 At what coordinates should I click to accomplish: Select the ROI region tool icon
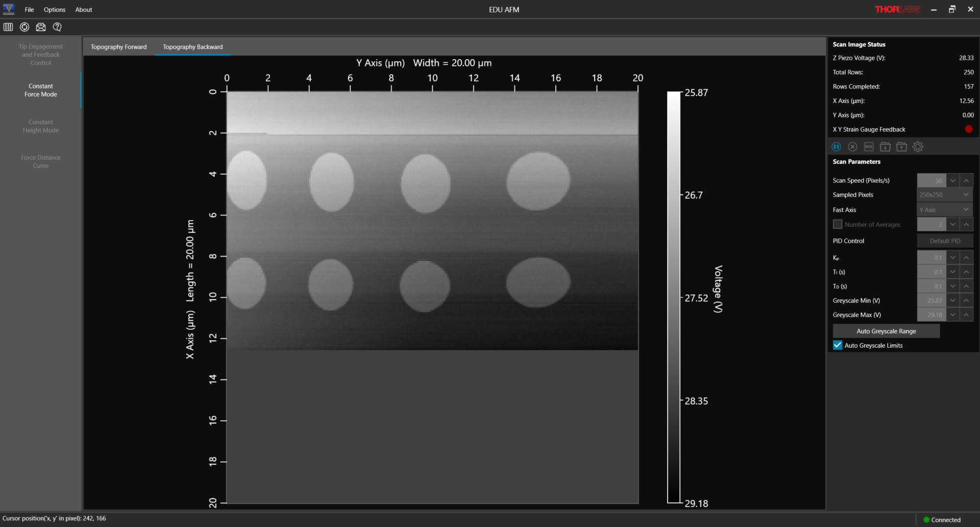pos(869,147)
